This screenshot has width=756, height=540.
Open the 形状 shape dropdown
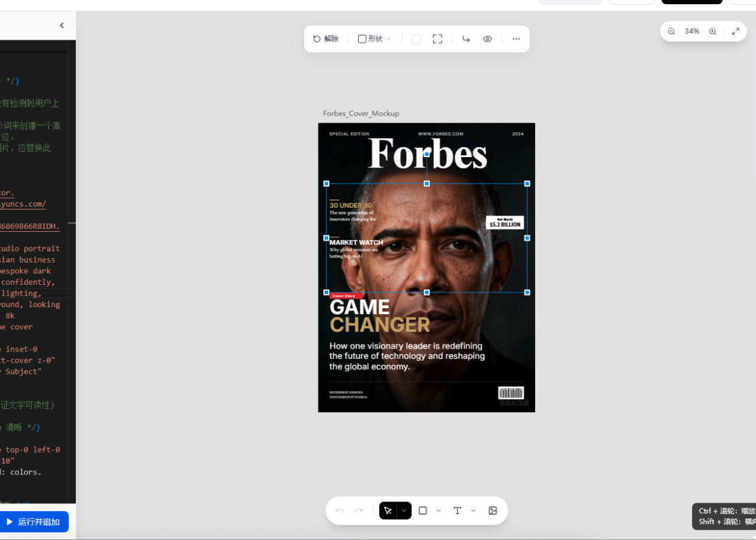(374, 39)
